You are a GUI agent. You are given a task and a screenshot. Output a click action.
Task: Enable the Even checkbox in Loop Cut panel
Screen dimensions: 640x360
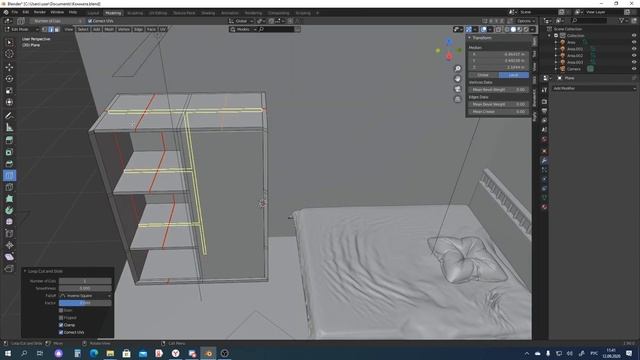(x=61, y=311)
